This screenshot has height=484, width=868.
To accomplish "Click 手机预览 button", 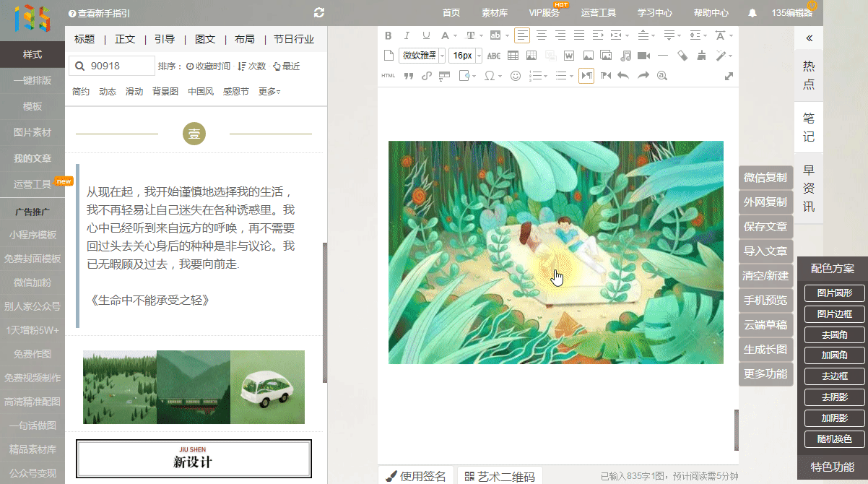I will pyautogui.click(x=765, y=301).
